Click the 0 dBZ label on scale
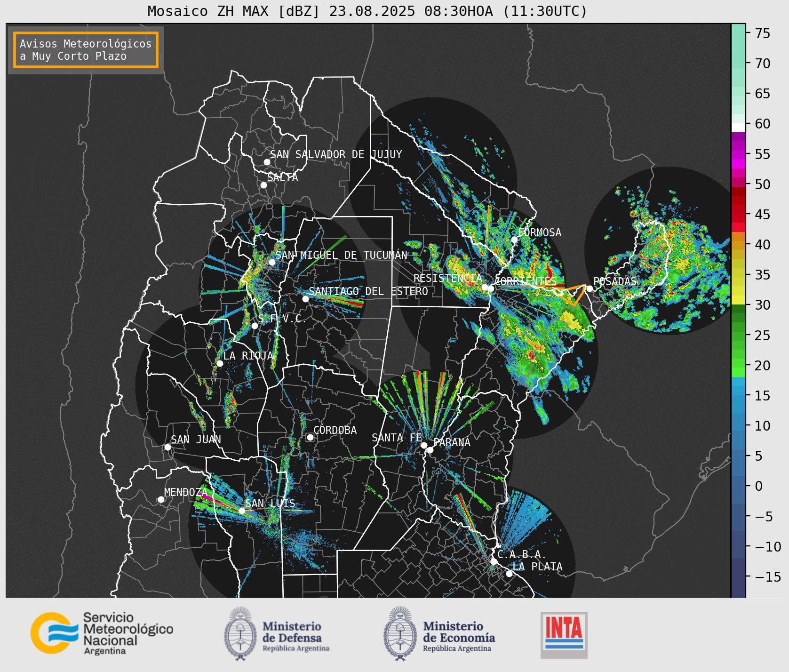Screen dimensions: 789x672 pos(759,486)
